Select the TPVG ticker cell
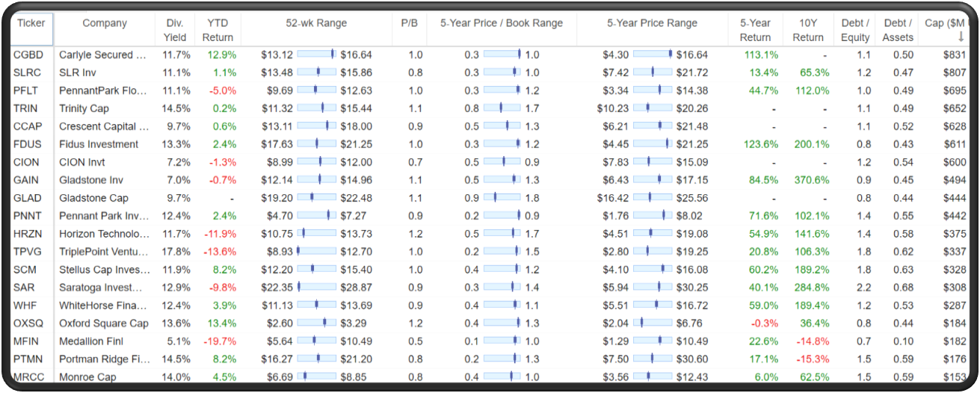 click(28, 252)
